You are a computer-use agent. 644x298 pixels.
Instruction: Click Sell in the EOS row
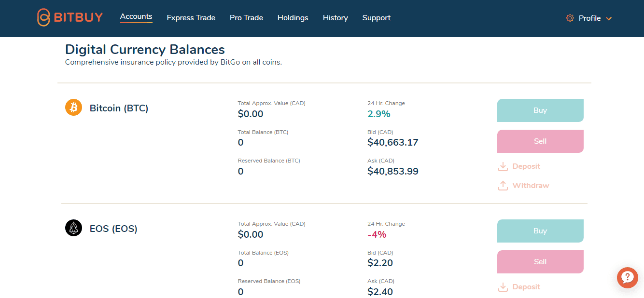click(540, 262)
